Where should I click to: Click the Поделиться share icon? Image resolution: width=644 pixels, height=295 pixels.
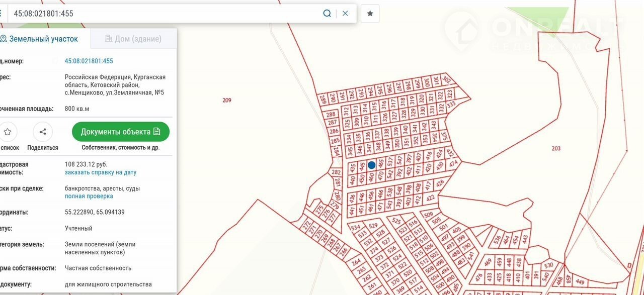point(43,132)
